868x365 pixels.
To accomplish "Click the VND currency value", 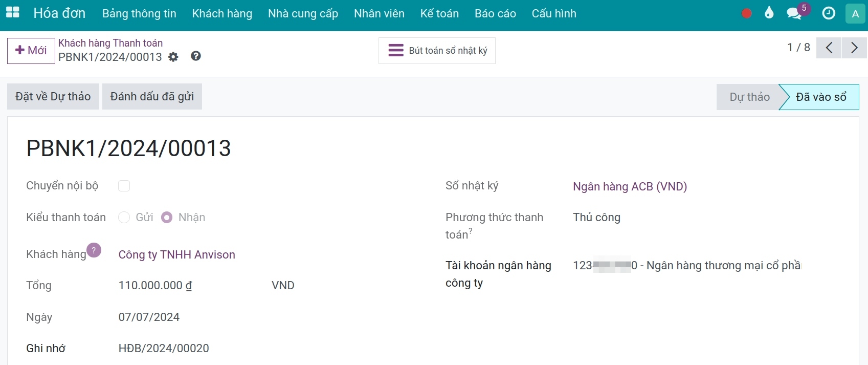I will coord(283,285).
